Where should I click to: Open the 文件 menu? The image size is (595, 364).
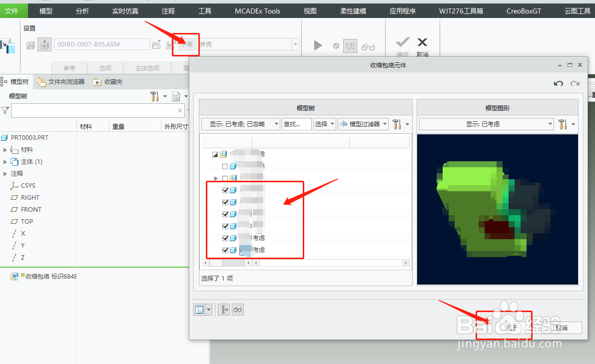[11, 11]
